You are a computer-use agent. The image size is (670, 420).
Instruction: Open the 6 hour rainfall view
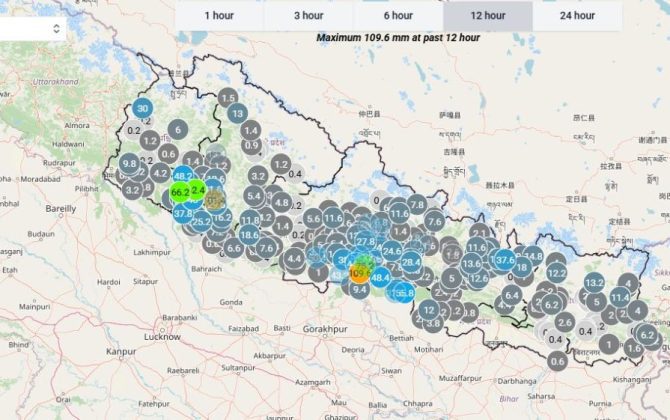click(398, 15)
